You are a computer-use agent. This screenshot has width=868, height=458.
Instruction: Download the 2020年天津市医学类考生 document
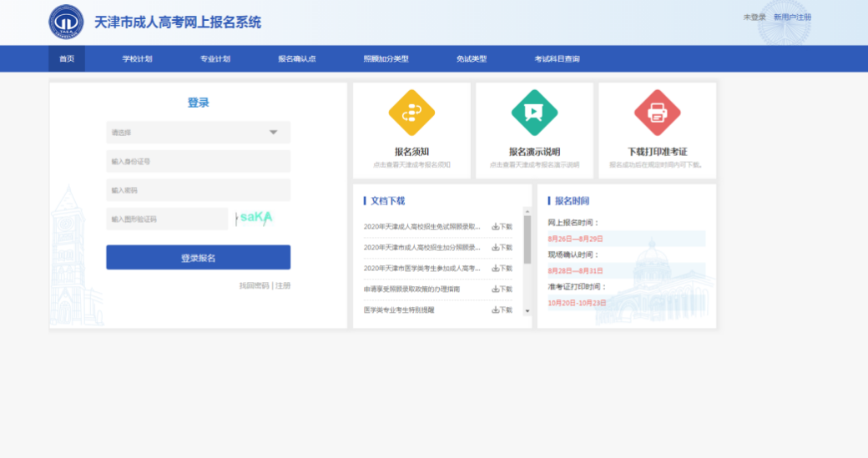click(x=502, y=269)
